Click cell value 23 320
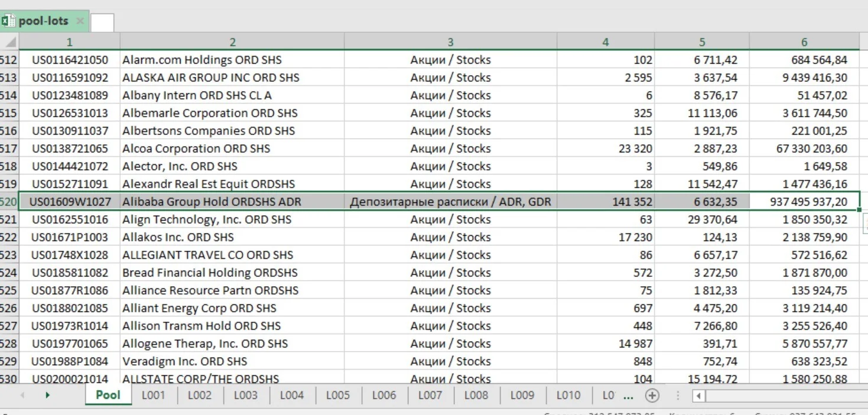 (x=605, y=148)
